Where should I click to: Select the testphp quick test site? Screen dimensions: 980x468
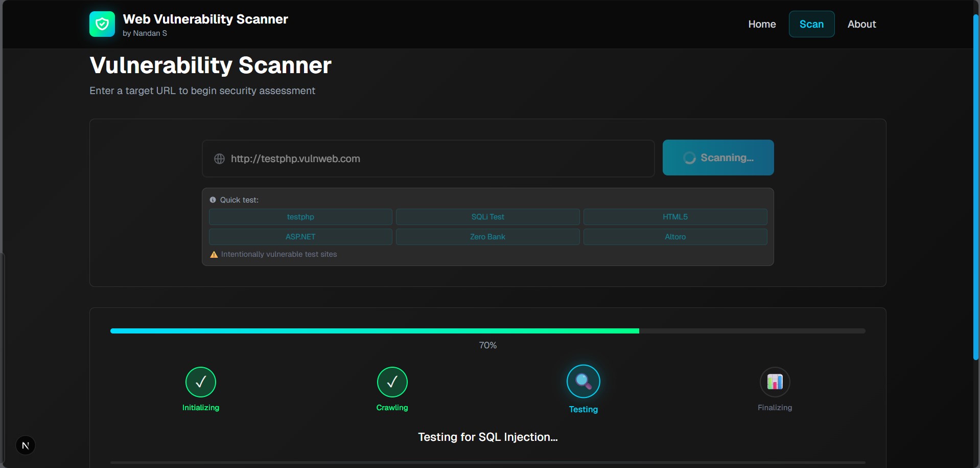click(300, 217)
